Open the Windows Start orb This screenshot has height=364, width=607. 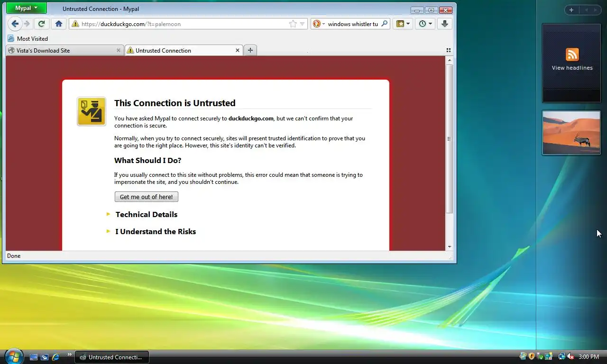tap(13, 356)
